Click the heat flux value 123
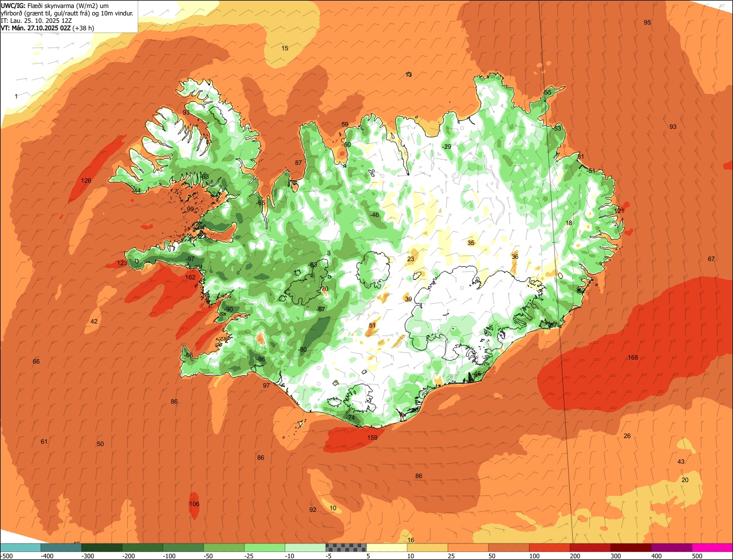 [122, 263]
